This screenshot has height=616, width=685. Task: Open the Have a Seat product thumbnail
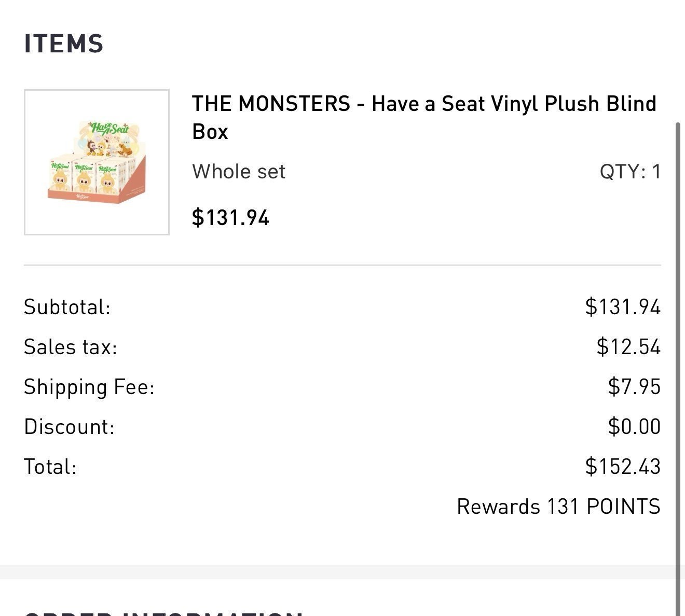pyautogui.click(x=97, y=162)
